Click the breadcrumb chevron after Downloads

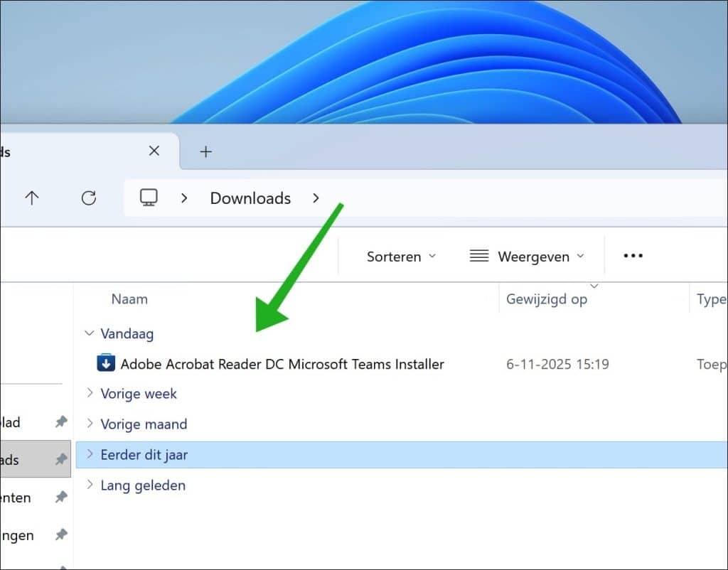point(316,198)
